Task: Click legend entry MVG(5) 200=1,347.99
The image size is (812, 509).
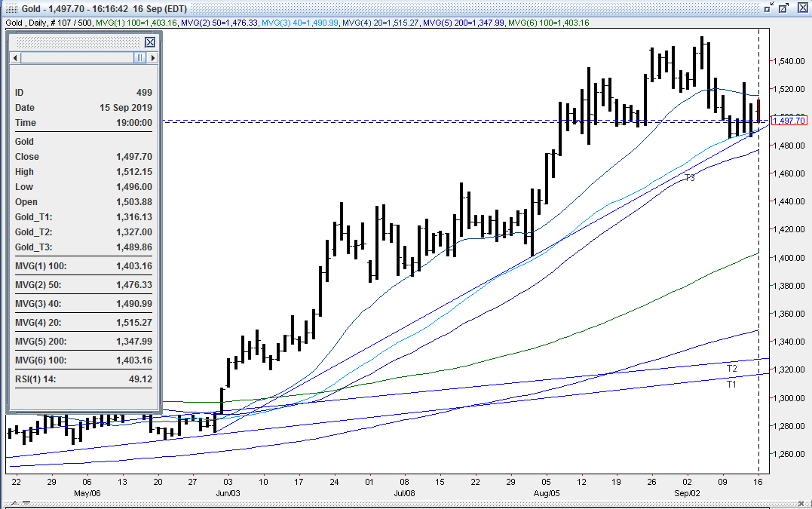Action: 464,23
